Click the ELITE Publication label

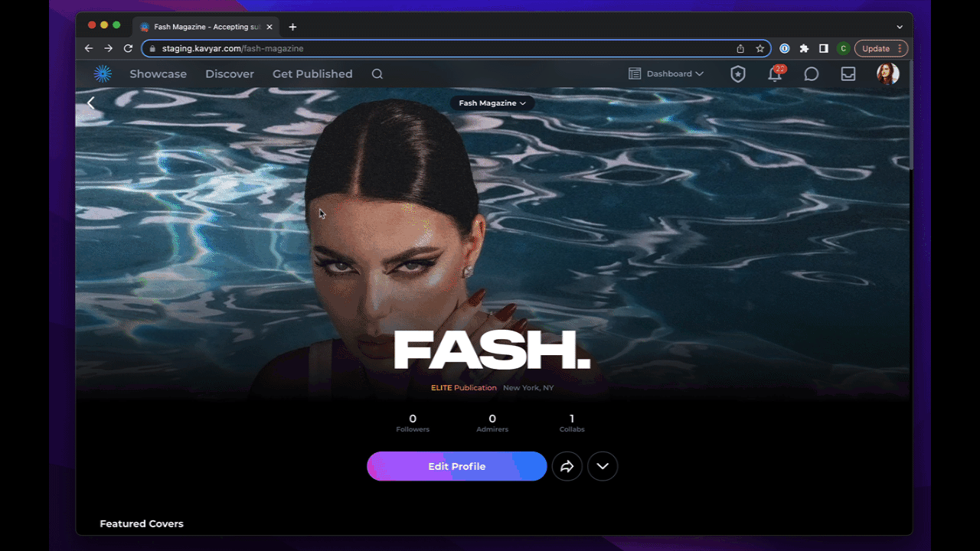(x=464, y=388)
